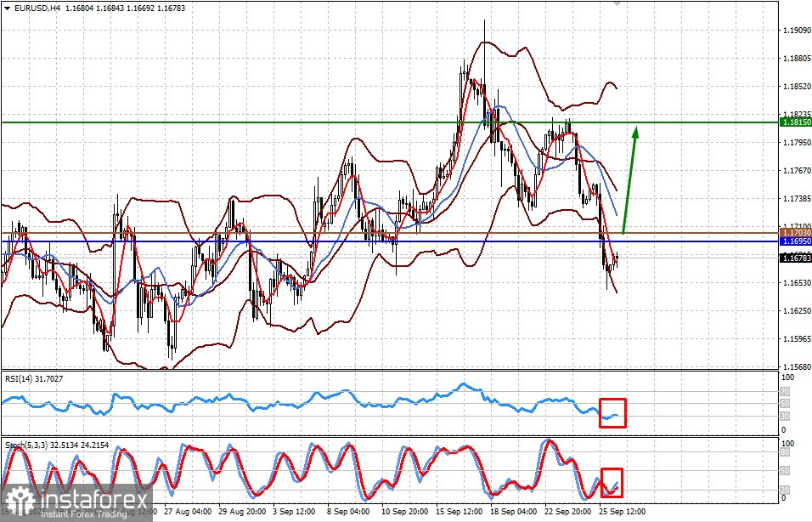Select the OHLC values 1.16804 1.16843 1.16692 1.16783
The width and height of the screenshot is (812, 522).
126,9
